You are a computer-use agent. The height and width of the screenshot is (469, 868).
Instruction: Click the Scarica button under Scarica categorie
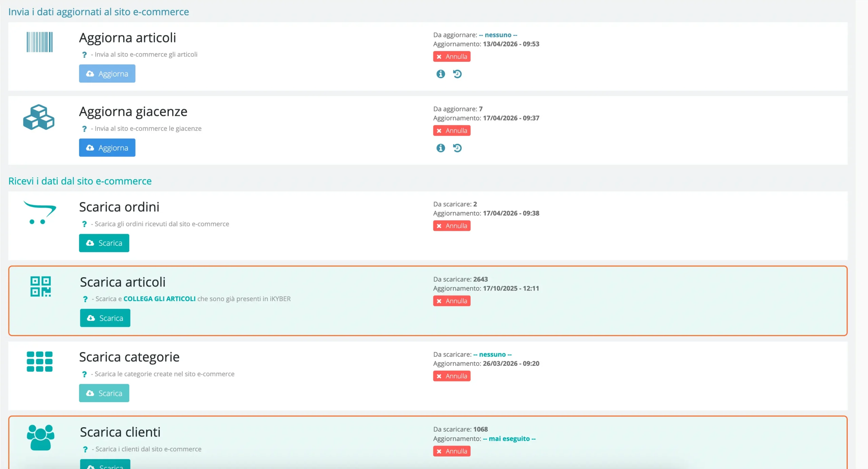104,393
